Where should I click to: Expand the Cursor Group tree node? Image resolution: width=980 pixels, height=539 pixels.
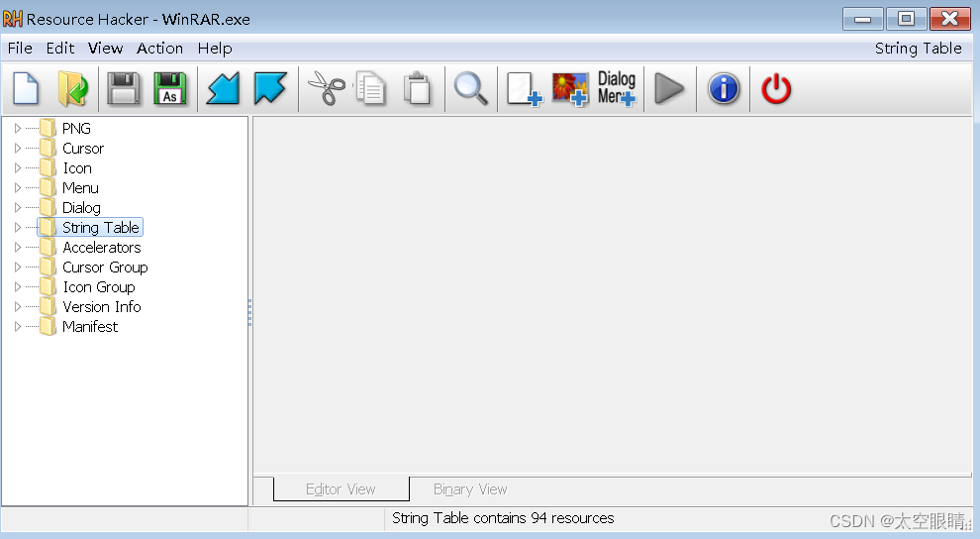click(18, 267)
